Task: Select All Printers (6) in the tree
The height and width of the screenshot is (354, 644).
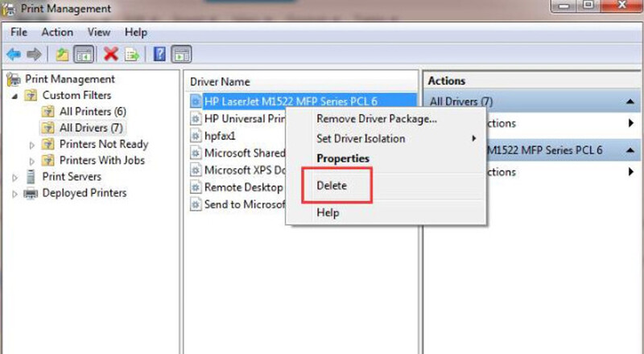Action: click(x=93, y=112)
